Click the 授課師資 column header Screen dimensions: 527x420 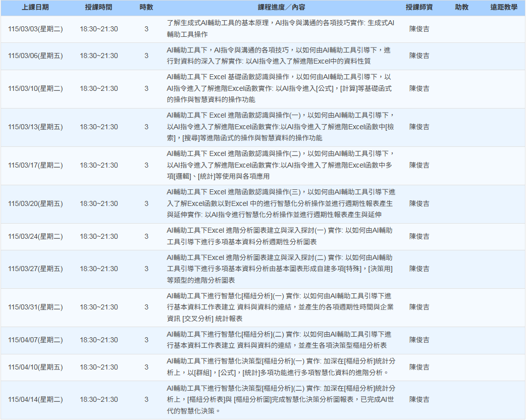[419, 8]
